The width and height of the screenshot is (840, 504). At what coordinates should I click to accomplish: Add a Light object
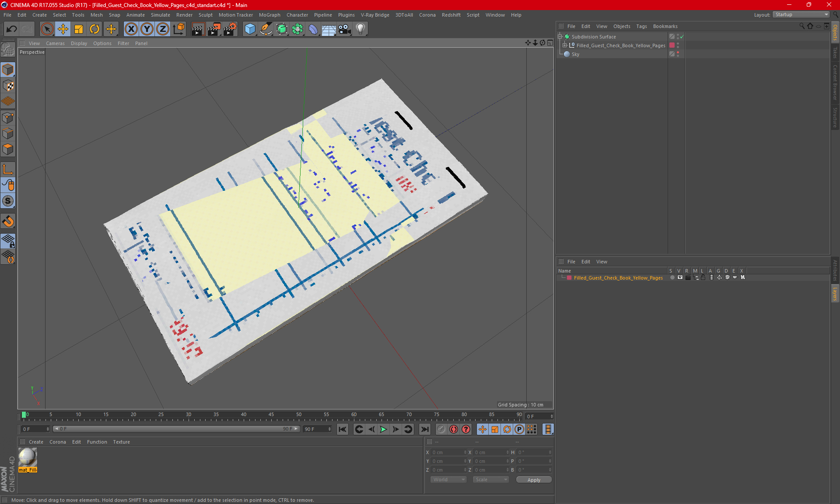360,29
